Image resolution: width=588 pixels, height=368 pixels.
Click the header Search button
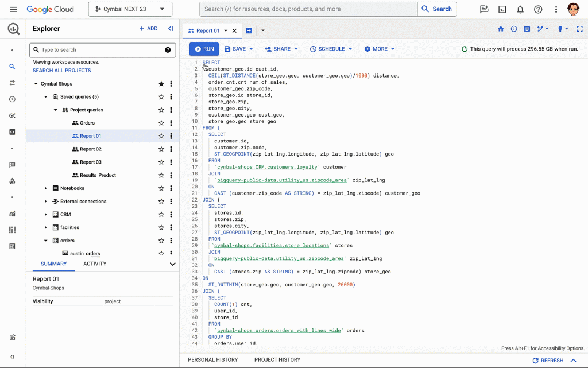tap(437, 9)
